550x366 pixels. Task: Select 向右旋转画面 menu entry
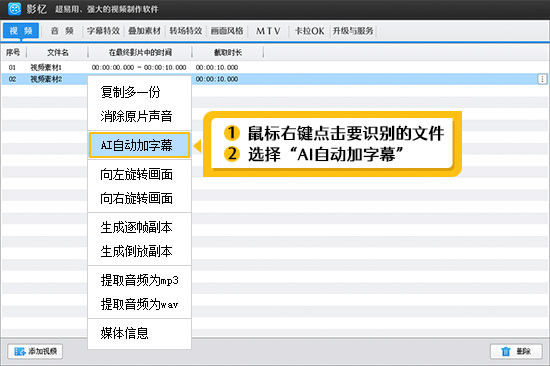click(x=140, y=198)
